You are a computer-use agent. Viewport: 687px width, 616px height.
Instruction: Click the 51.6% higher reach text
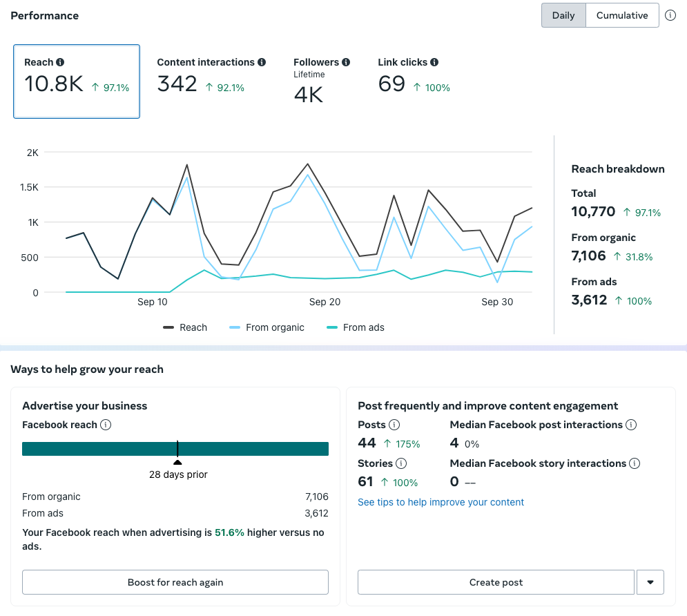(x=229, y=532)
